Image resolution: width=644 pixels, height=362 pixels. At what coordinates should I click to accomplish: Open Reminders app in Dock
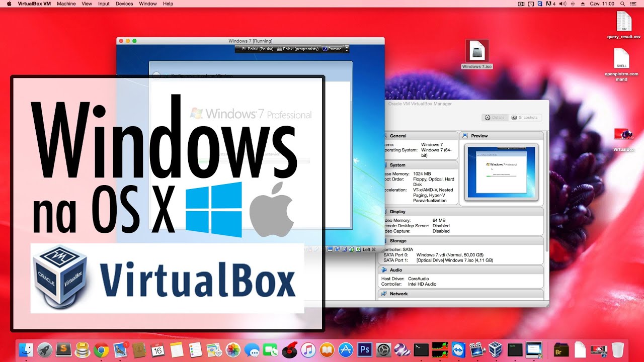(196, 350)
